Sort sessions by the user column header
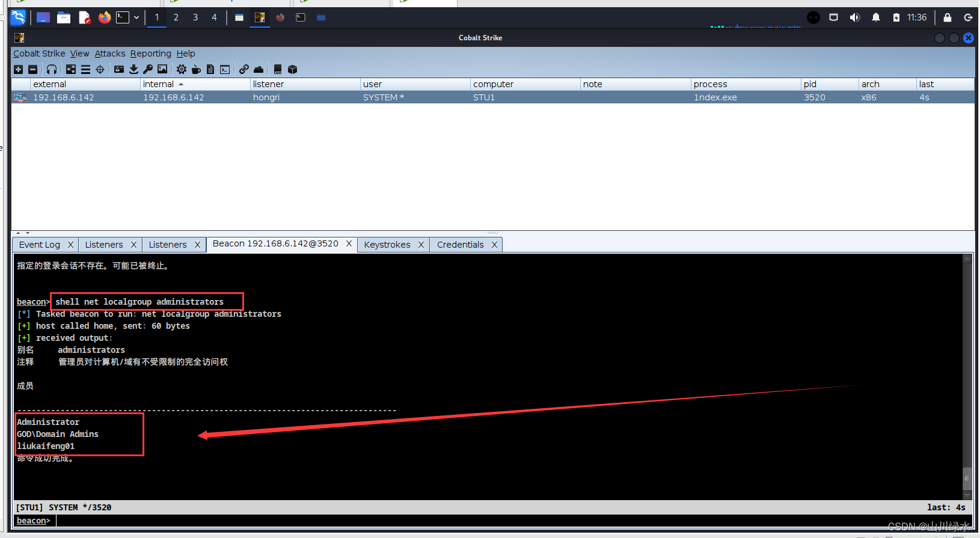The width and height of the screenshot is (980, 538). coord(415,84)
